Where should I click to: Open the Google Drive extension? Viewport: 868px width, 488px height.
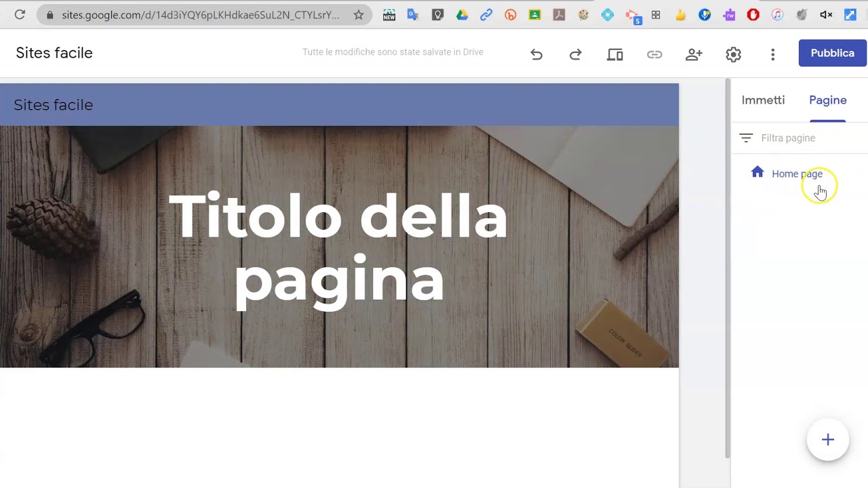pos(462,14)
